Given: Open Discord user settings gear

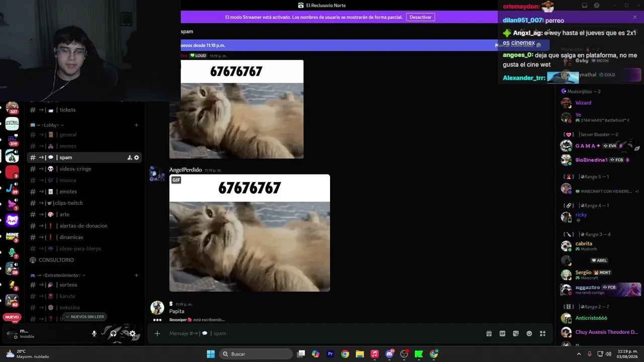Looking at the screenshot, I should pos(132,333).
